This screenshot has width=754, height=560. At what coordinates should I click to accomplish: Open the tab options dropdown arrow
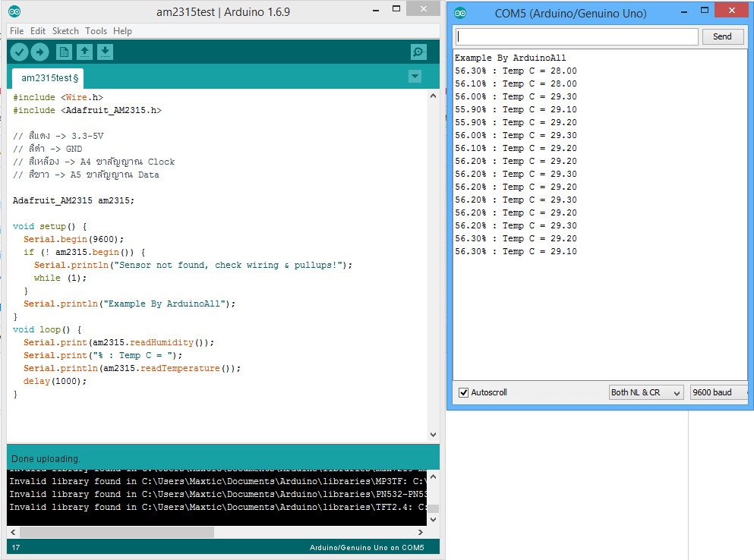point(415,77)
